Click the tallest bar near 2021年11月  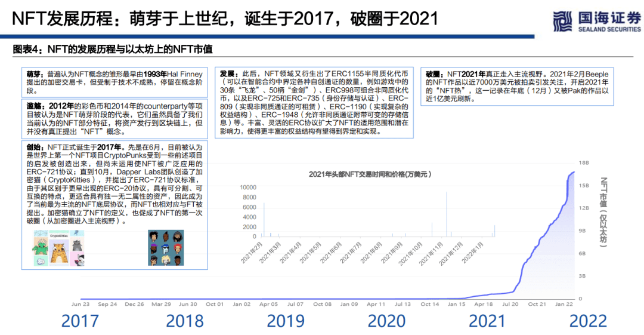pyautogui.click(x=447, y=214)
